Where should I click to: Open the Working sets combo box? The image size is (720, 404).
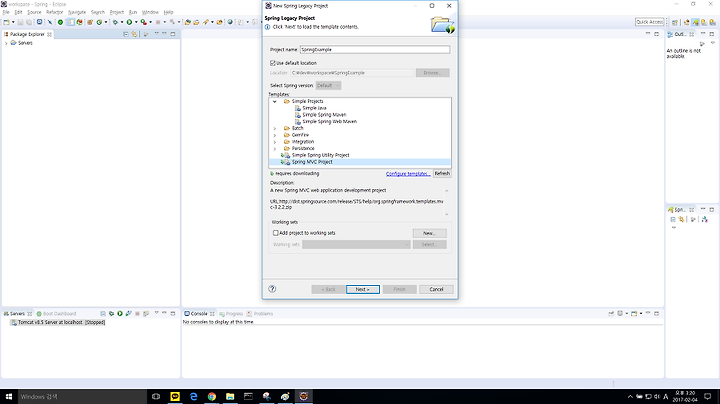tap(356, 244)
